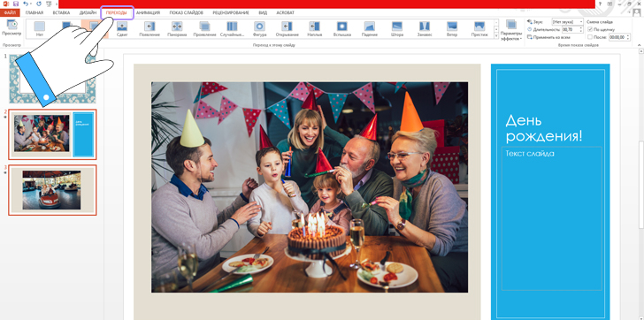Image resolution: width=644 pixels, height=320 pixels.
Task: Switch to the Анимация tab
Action: 148,12
